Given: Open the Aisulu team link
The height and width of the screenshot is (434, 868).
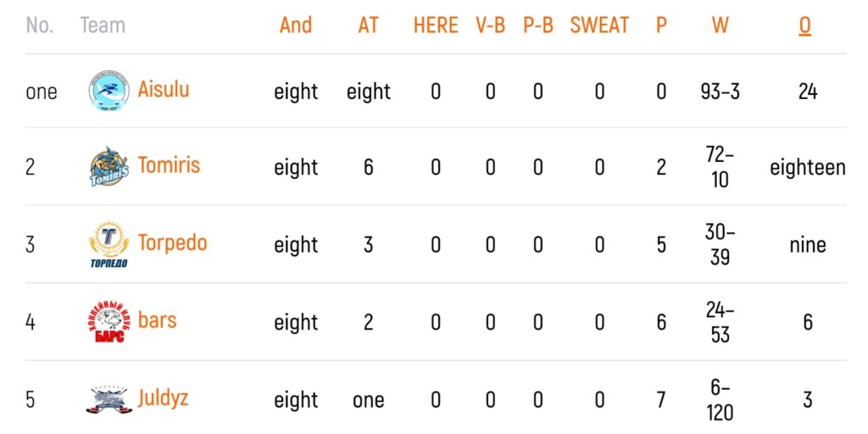Looking at the screenshot, I should [x=164, y=89].
